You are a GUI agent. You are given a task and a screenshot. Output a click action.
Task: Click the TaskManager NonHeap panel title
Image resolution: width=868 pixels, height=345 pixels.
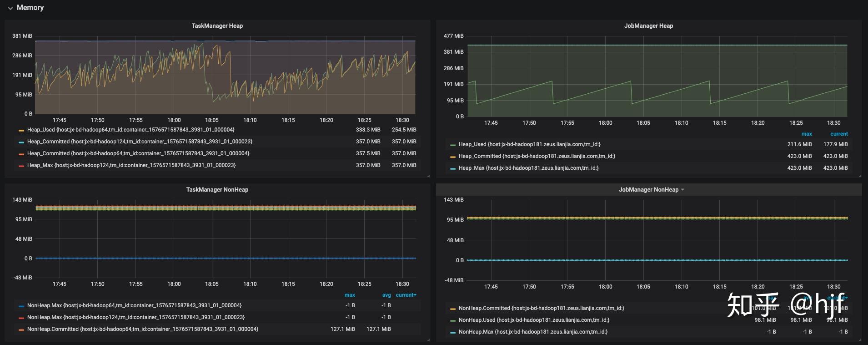(217, 190)
